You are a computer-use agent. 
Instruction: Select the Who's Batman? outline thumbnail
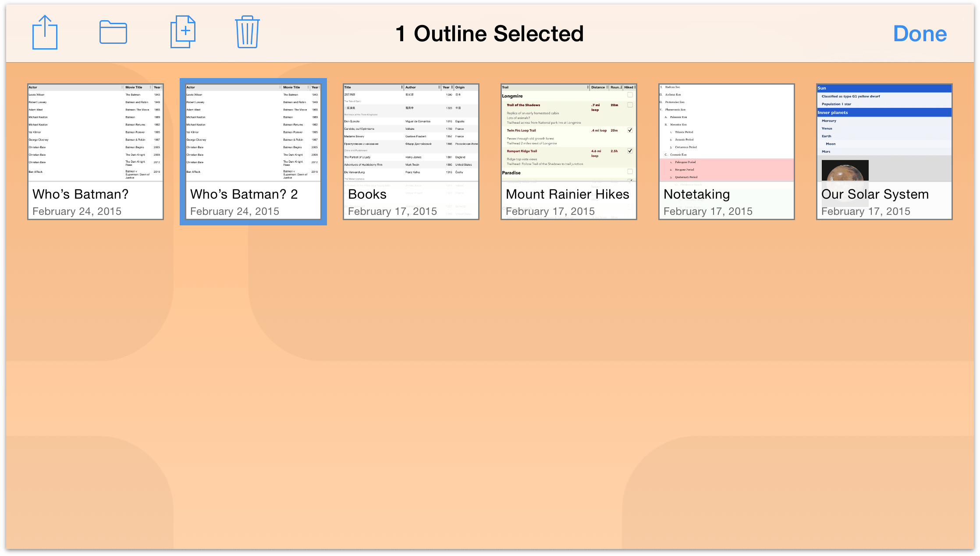[x=96, y=151]
